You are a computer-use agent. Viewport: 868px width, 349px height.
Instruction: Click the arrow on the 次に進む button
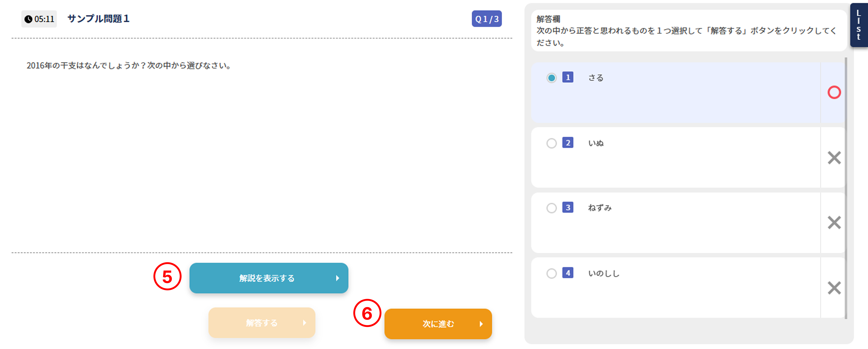pyautogui.click(x=481, y=324)
